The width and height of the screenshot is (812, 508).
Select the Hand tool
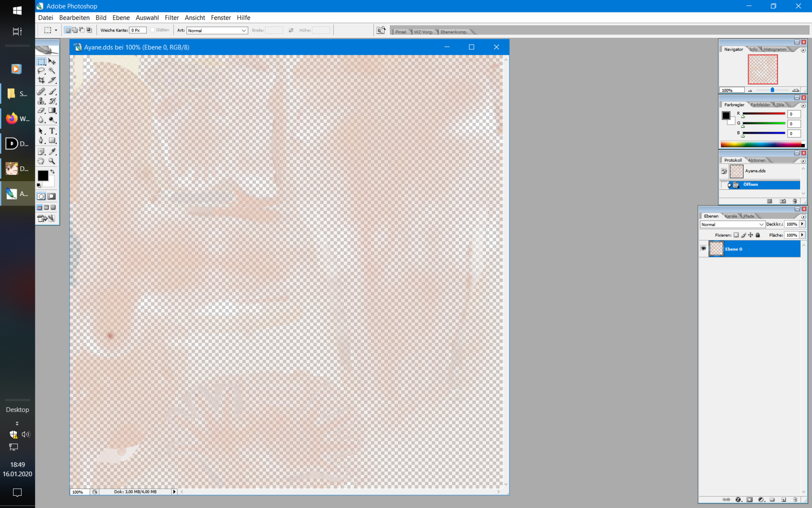(x=41, y=161)
